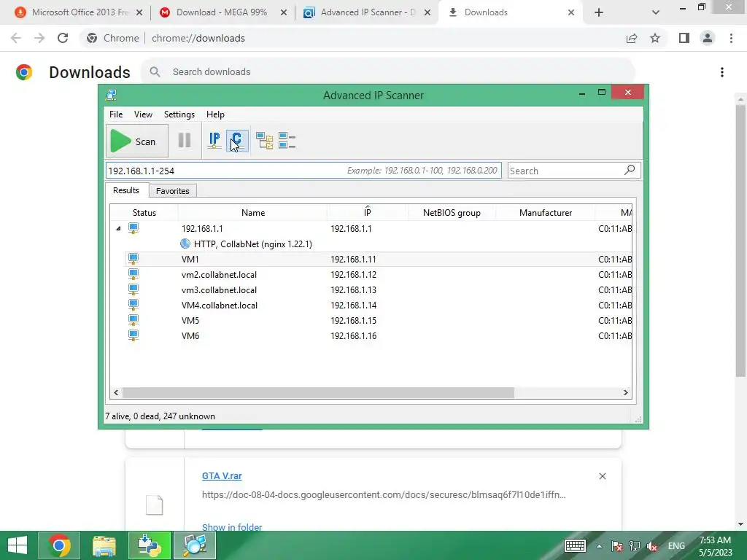This screenshot has width=747, height=560.
Task: Click the globe icon beside HTTP service
Action: tap(185, 244)
